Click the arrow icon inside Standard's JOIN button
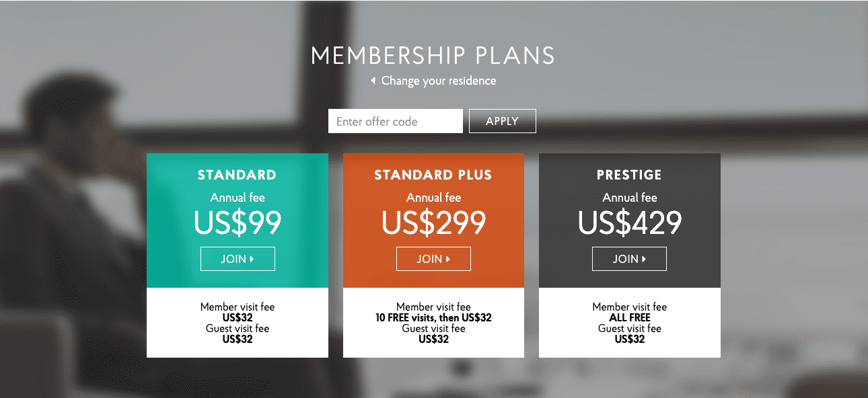The height and width of the screenshot is (398, 868). 250,258
